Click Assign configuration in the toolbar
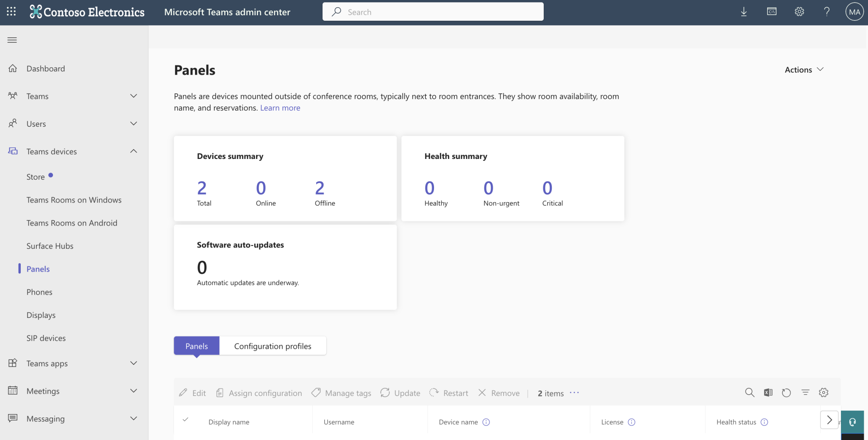 [259, 393]
